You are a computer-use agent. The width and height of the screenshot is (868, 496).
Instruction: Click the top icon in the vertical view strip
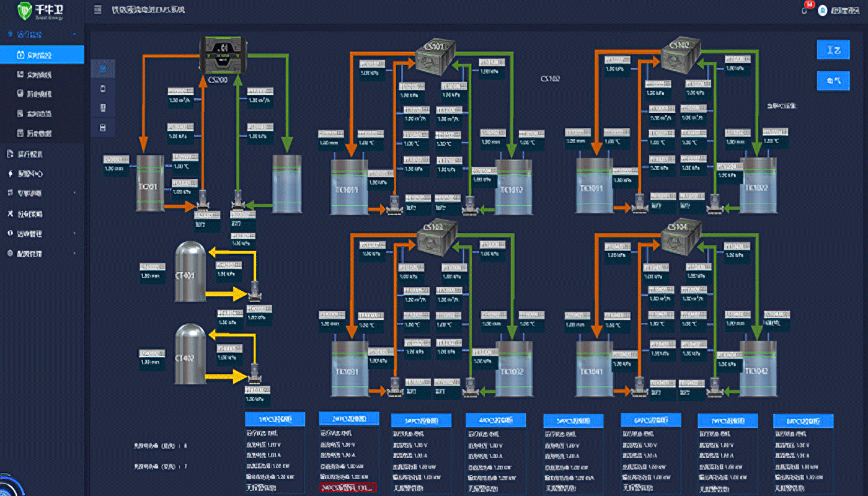pyautogui.click(x=103, y=69)
